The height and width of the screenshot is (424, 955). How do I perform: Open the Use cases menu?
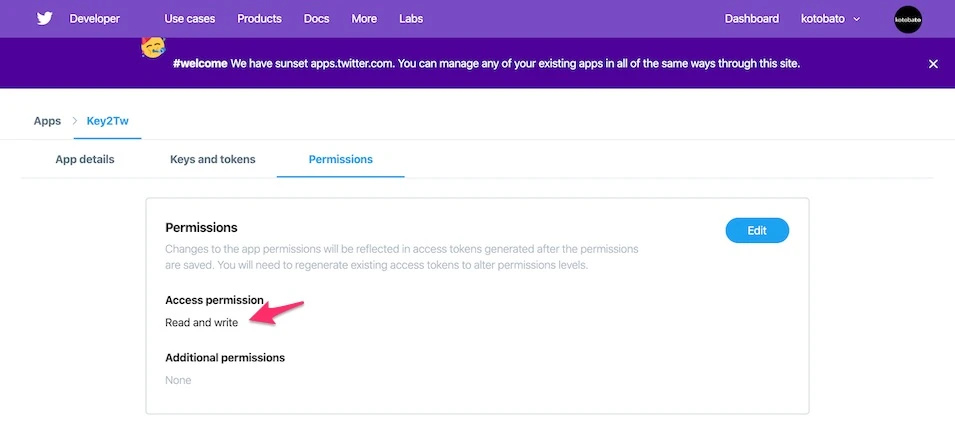coord(189,19)
